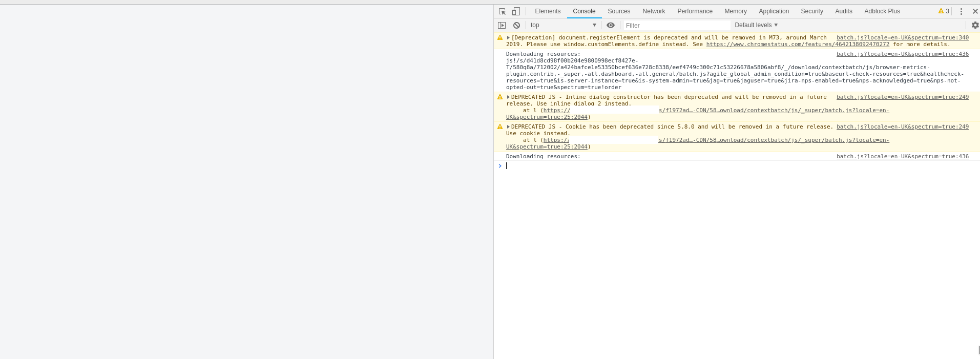Viewport: 980px width, 359px height.
Task: Expand the Cookie deprecated message
Action: (508, 127)
